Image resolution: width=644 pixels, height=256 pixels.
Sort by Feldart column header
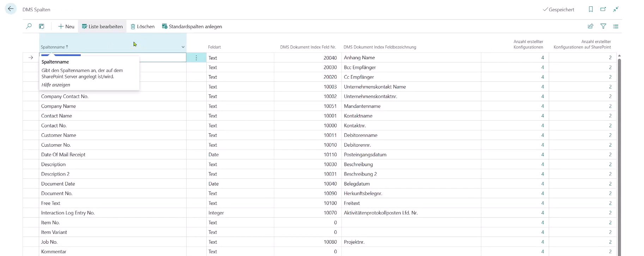(x=214, y=47)
